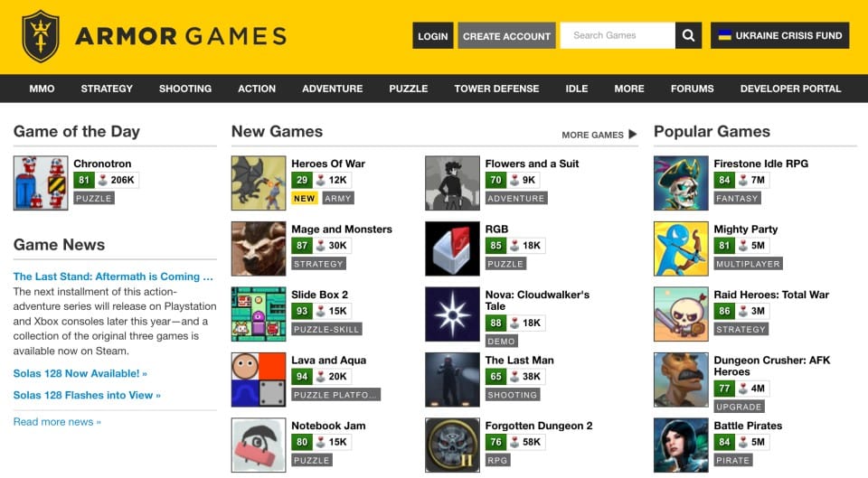
Task: Open the Forgotten Dungeon 2 skull icon
Action: click(x=452, y=445)
